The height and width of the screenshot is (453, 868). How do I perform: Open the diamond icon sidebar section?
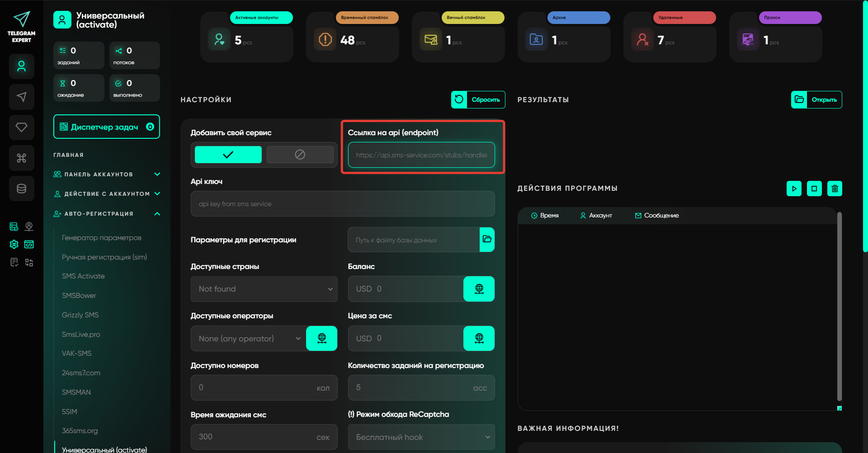(x=21, y=127)
